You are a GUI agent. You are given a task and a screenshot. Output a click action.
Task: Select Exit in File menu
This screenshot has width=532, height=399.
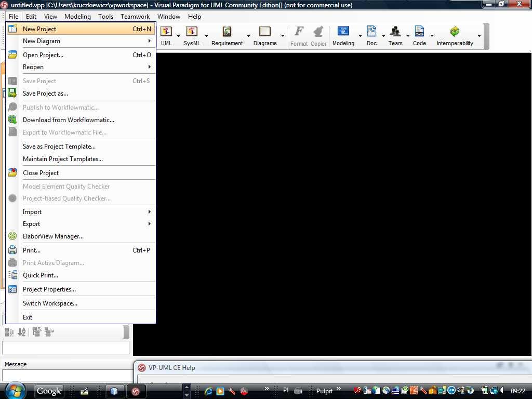point(81,317)
